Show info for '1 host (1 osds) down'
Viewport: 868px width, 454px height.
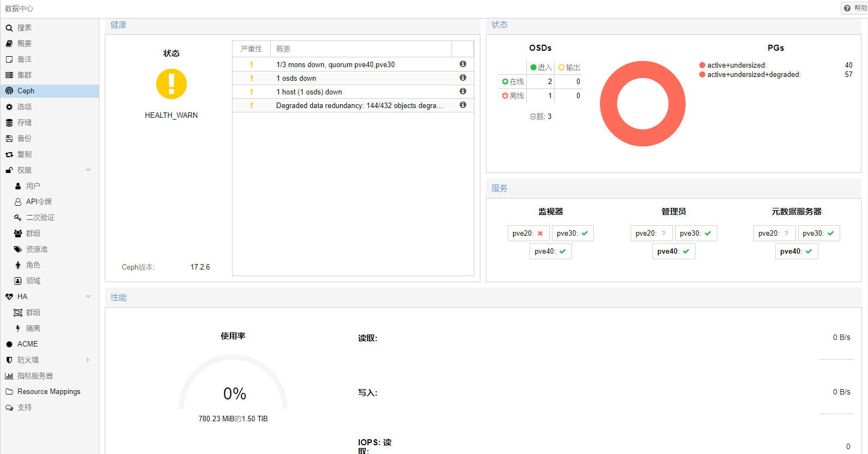click(x=463, y=91)
